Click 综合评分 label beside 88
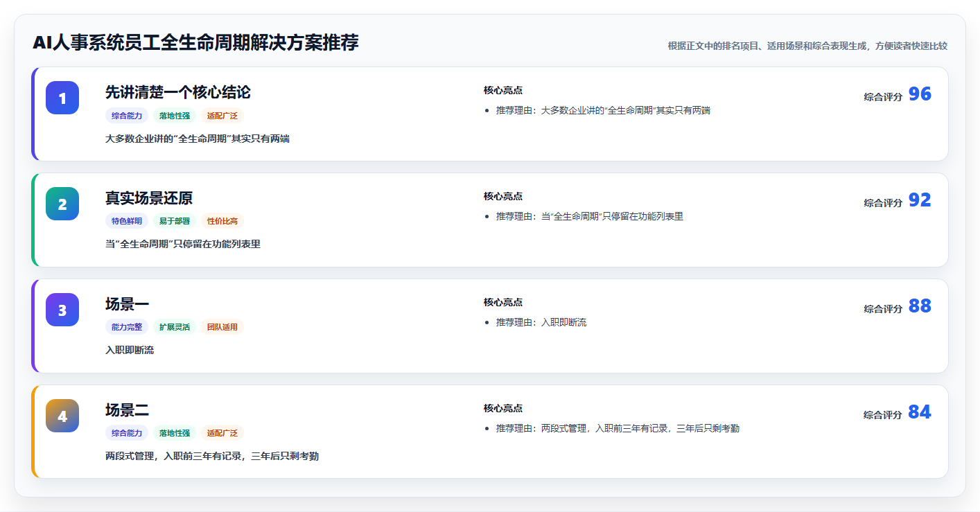This screenshot has width=980, height=512. click(883, 309)
